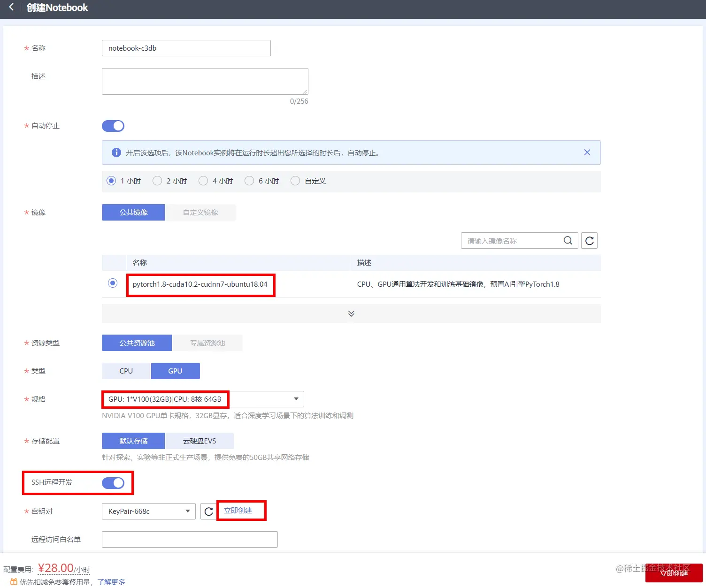Refresh the image list
The width and height of the screenshot is (706, 588).
point(590,241)
